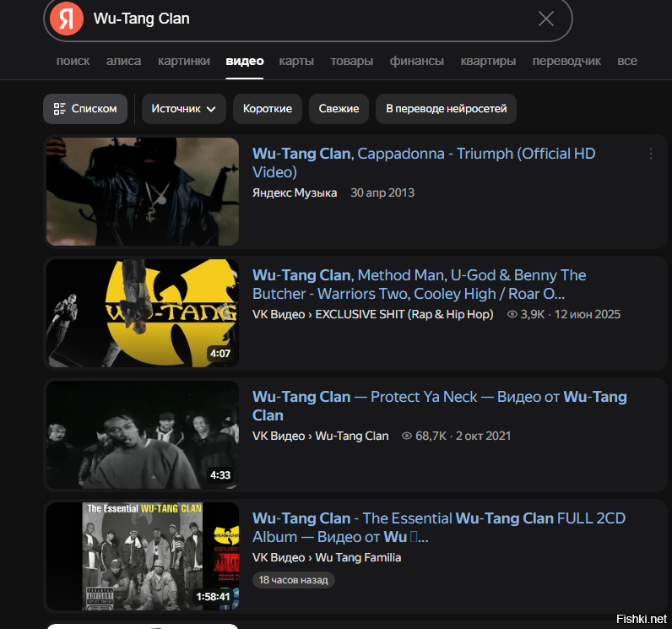Image resolution: width=672 pixels, height=629 pixels.
Task: Click VK Видео › Wu Tang Familia source
Action: click(x=327, y=558)
